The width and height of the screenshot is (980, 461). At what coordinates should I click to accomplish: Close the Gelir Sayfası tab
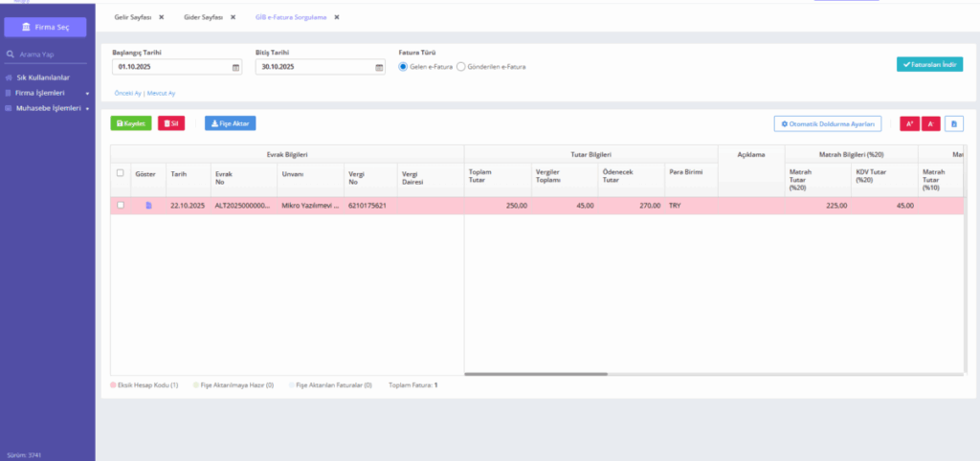(x=161, y=17)
